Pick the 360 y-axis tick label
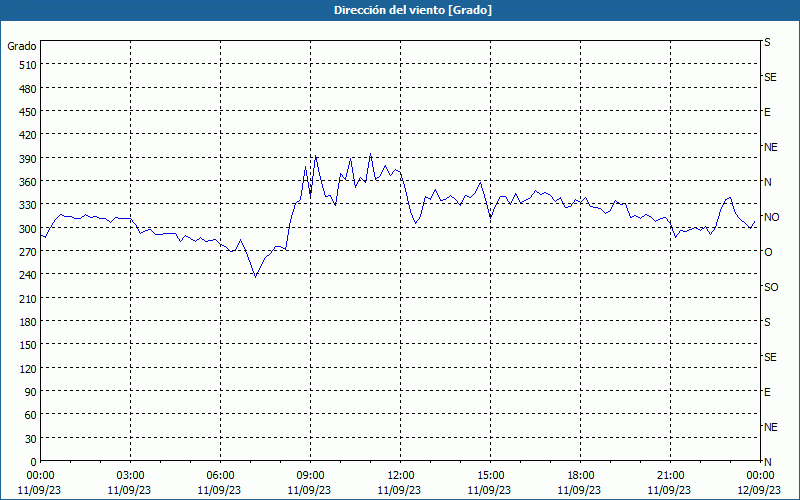800x500 pixels. pyautogui.click(x=29, y=182)
